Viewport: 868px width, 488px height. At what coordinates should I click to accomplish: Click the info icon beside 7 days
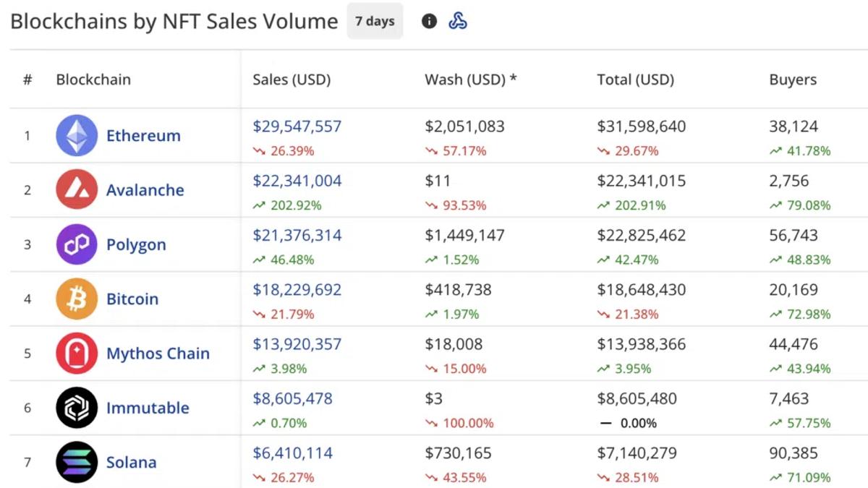pyautogui.click(x=429, y=22)
